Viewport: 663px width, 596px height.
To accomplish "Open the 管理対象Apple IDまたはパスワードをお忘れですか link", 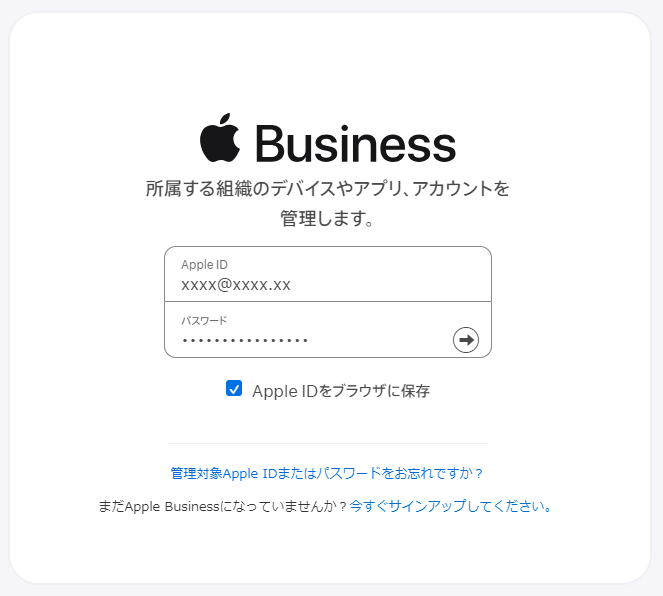I will (x=326, y=473).
